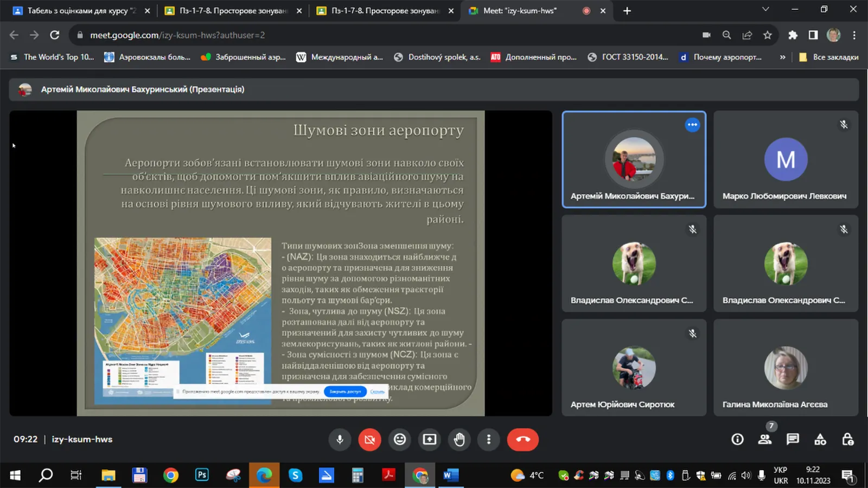
Task: Select Галина Миколаївна Агєєва participant tile
Action: (786, 368)
